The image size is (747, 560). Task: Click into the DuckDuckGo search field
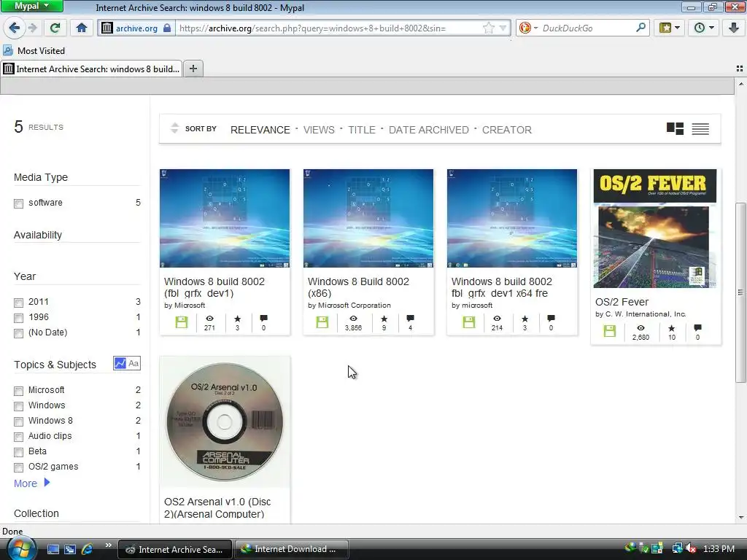tap(587, 28)
